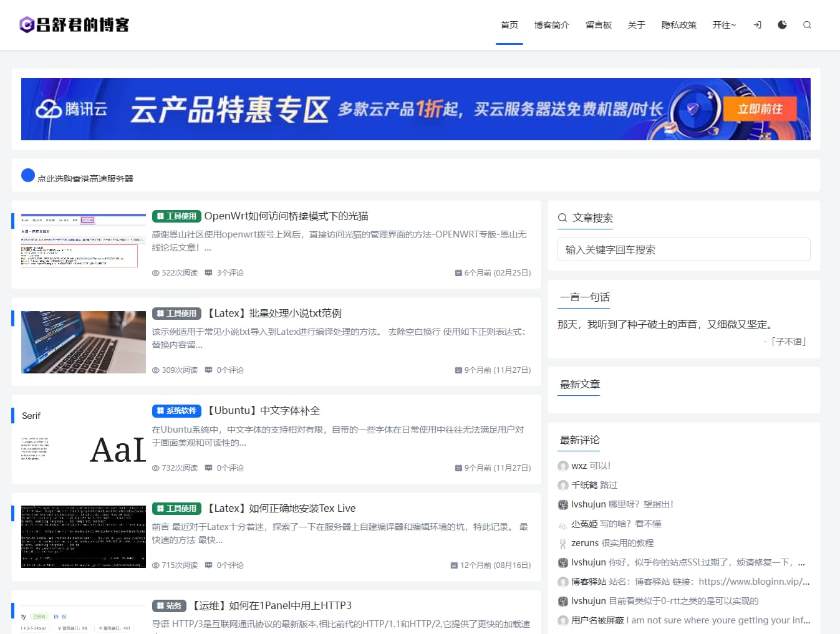840x634 pixels.
Task: Click the login arrow icon in the header
Action: click(x=757, y=25)
